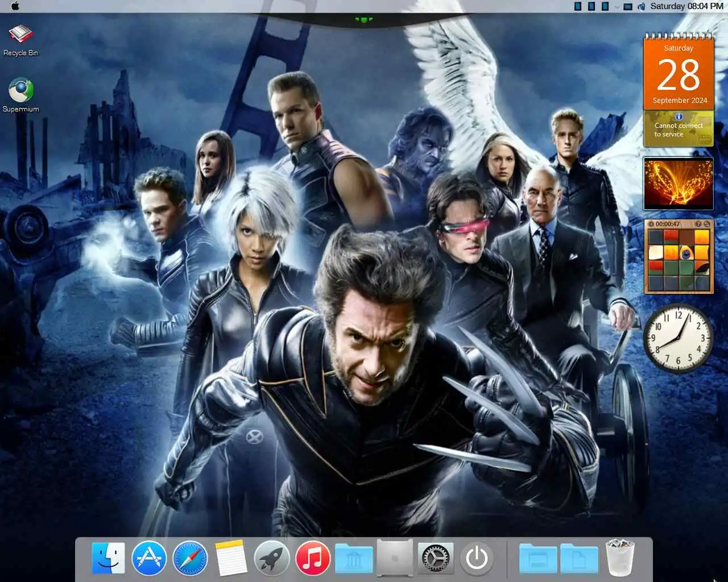The height and width of the screenshot is (582, 728).
Task: Launch the red Music app icon
Action: [x=313, y=558]
